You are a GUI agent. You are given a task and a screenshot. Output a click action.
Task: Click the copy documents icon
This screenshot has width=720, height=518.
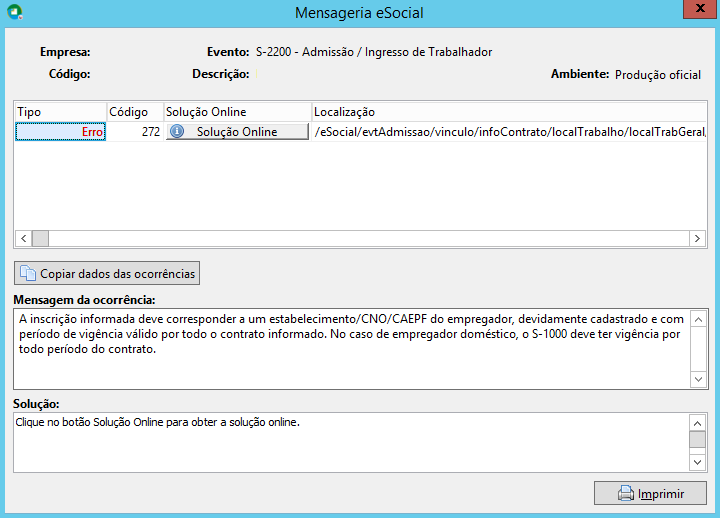click(x=28, y=273)
